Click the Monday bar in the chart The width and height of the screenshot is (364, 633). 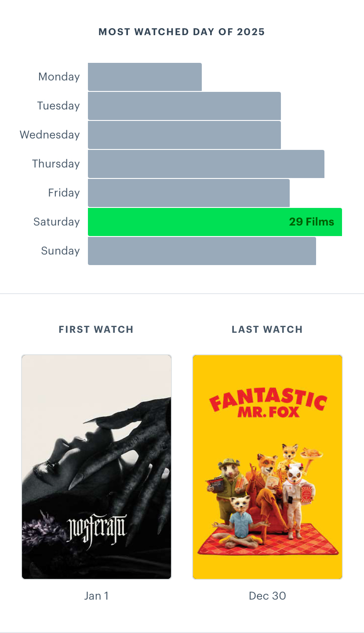pyautogui.click(x=145, y=77)
